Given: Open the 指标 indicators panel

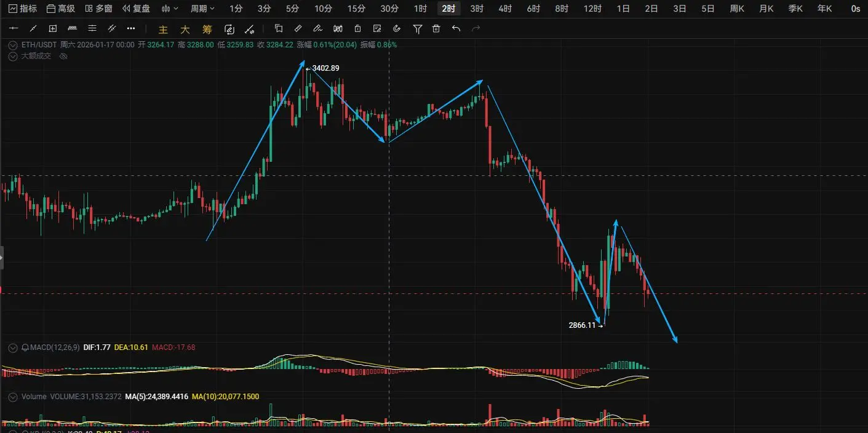Looking at the screenshot, I should coord(22,9).
